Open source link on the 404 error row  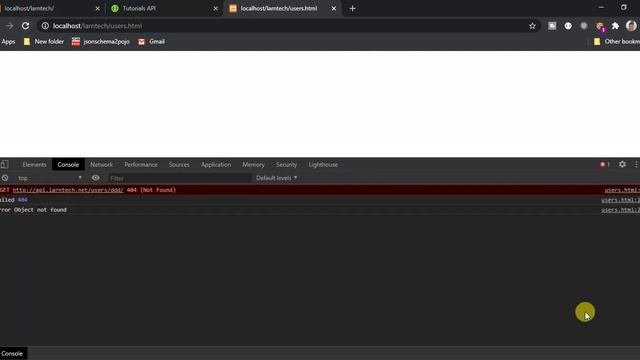click(x=622, y=190)
